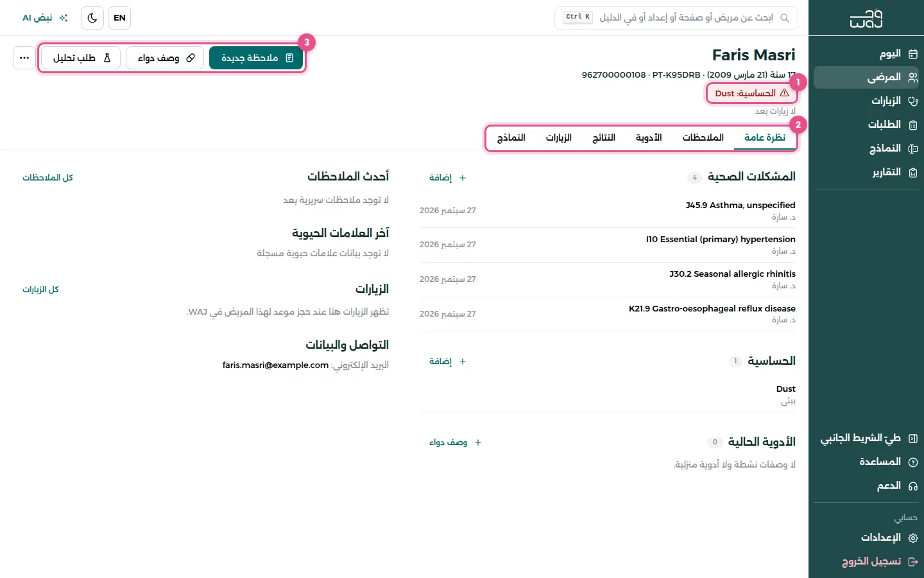Switch language to EN
924x578 pixels.
click(119, 18)
